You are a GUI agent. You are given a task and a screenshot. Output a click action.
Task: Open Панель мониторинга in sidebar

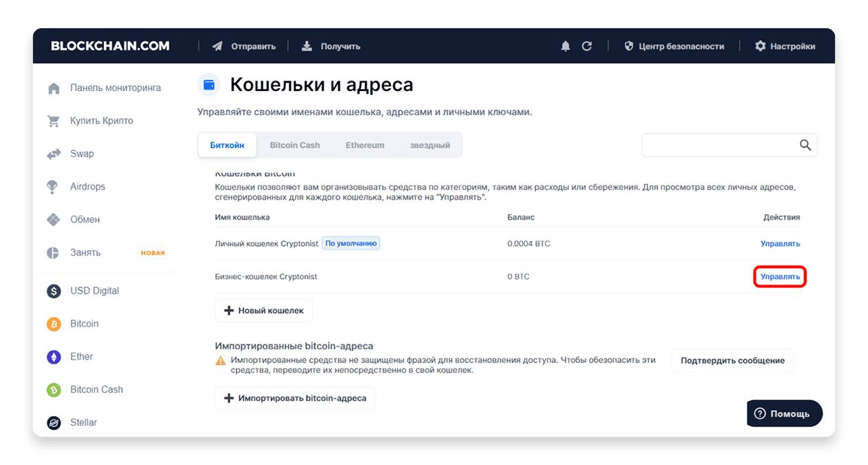point(116,88)
